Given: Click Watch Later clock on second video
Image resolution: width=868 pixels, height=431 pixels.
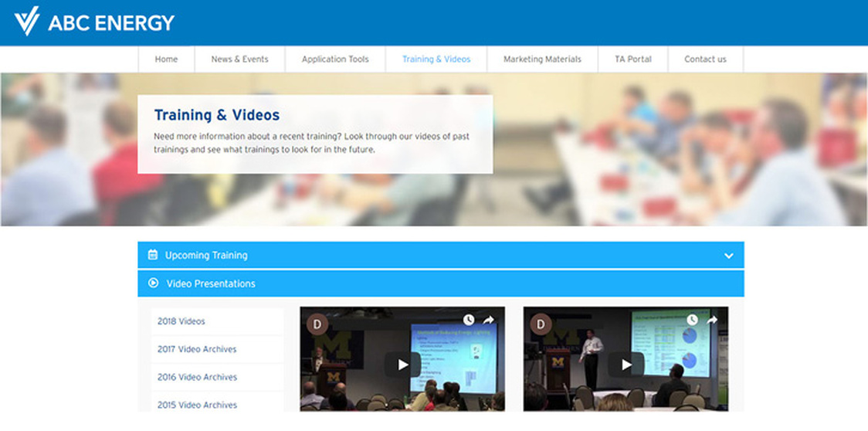Looking at the screenshot, I should coord(692,320).
